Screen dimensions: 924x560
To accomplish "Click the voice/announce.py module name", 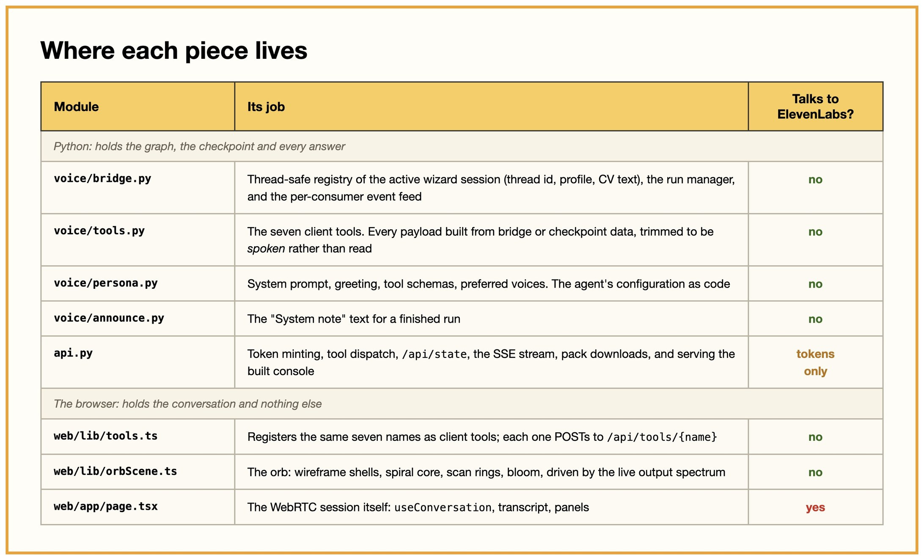I will pyautogui.click(x=109, y=318).
